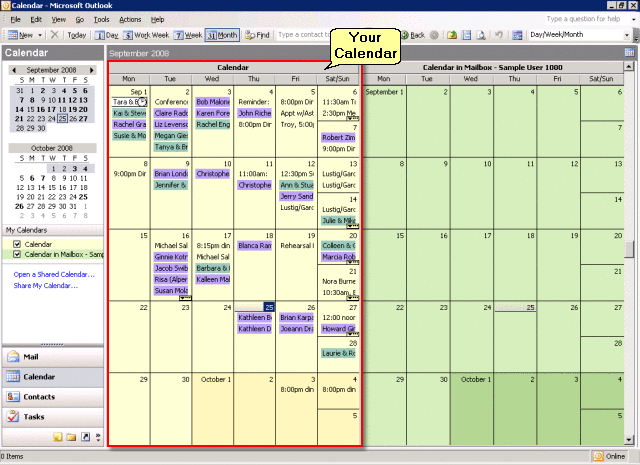The height and width of the screenshot is (465, 640).
Task: Show more appointments on September 21
Action: pyautogui.click(x=353, y=298)
